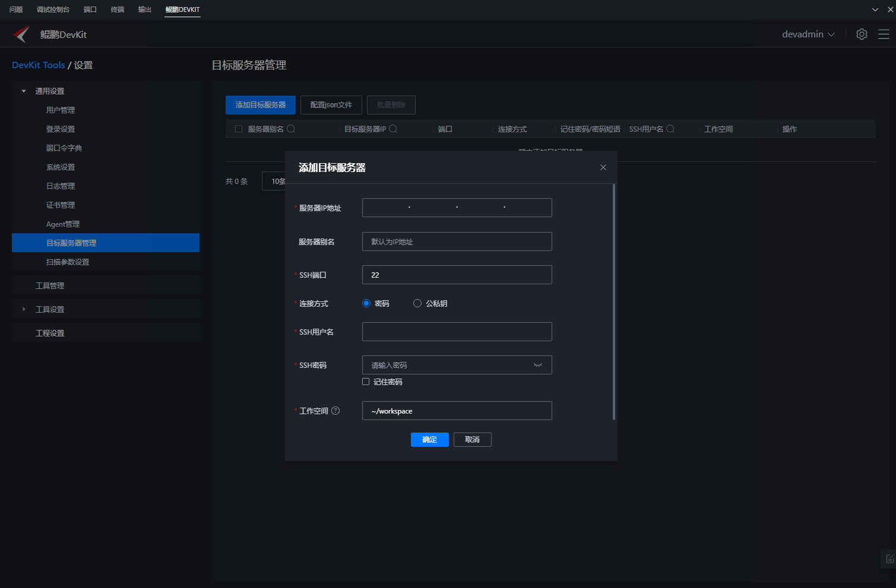Toggle password visibility eye icon
This screenshot has width=896, height=588.
coord(538,365)
